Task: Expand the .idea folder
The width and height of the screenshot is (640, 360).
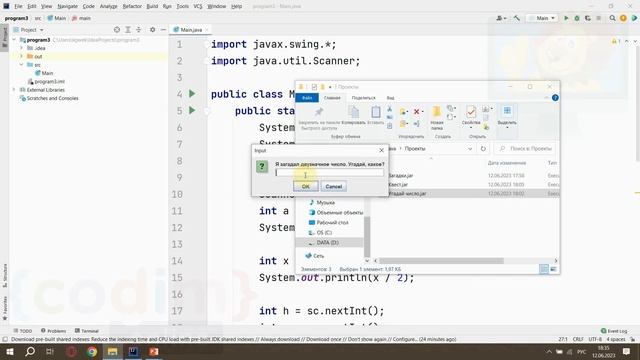Action: [x=22, y=48]
